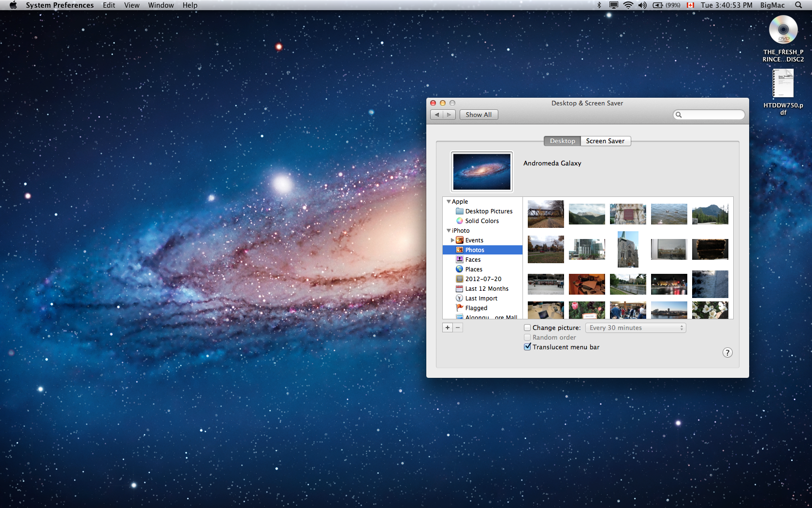This screenshot has height=508, width=812.
Task: Click the add folder plus button
Action: (x=448, y=328)
